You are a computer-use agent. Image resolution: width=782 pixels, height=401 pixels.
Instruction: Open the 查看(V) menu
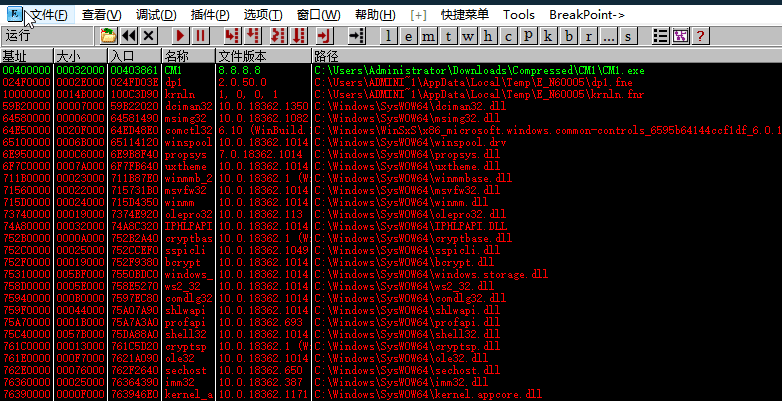pyautogui.click(x=102, y=15)
